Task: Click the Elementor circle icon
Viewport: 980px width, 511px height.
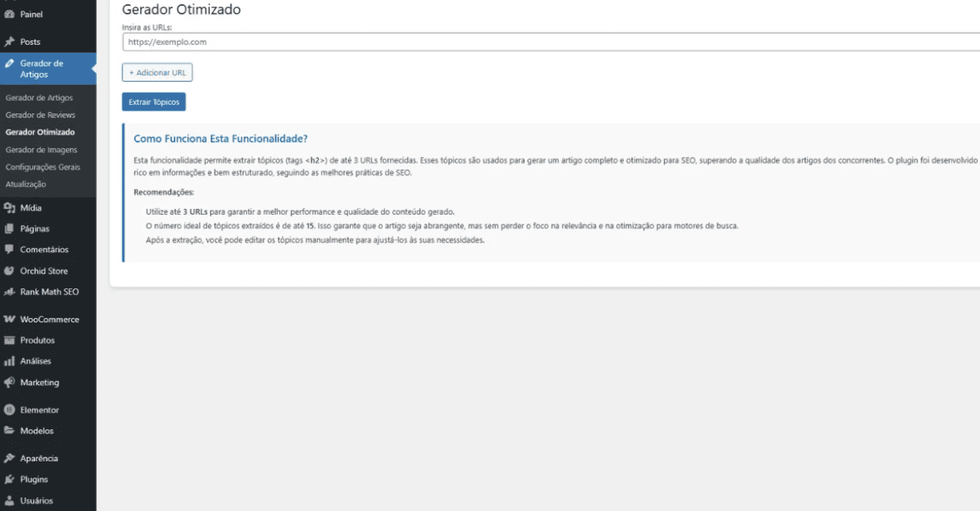Action: 10,410
